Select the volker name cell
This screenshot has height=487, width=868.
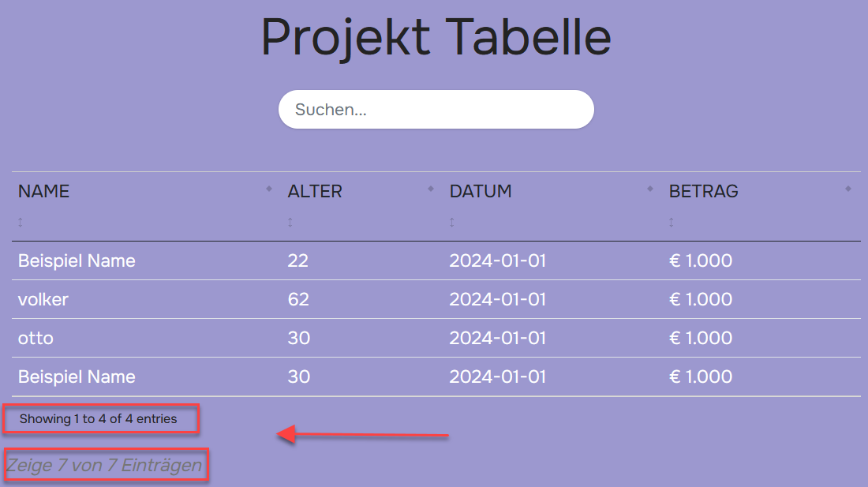[43, 299]
